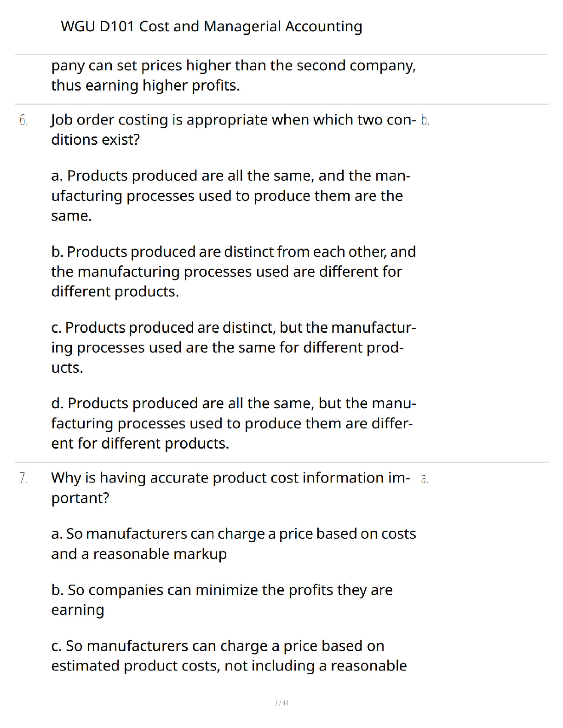The height and width of the screenshot is (728, 563).
Task: Click the text 'ditions exist?' in question 6
Action: (96, 140)
